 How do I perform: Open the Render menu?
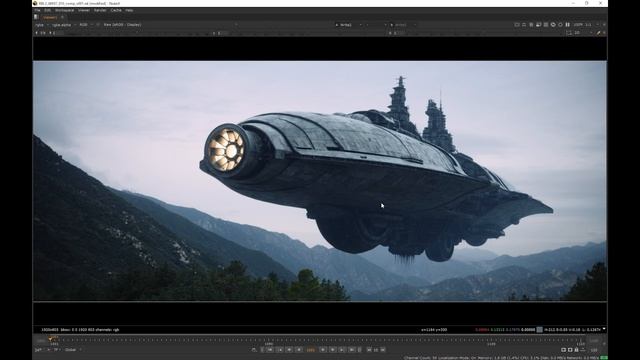[100, 10]
